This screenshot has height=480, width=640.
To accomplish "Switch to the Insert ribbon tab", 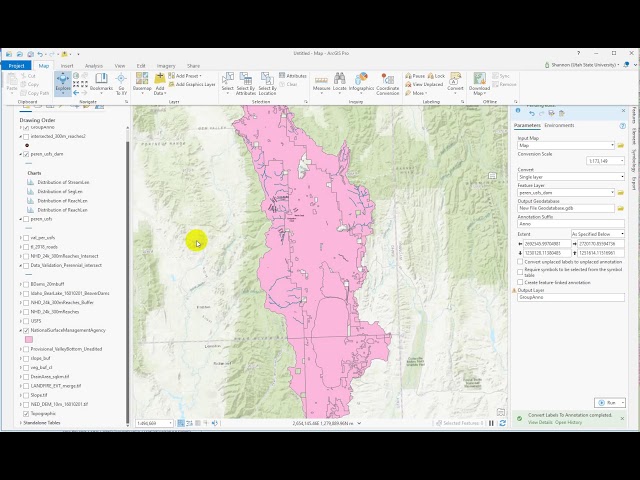I will (x=67, y=66).
